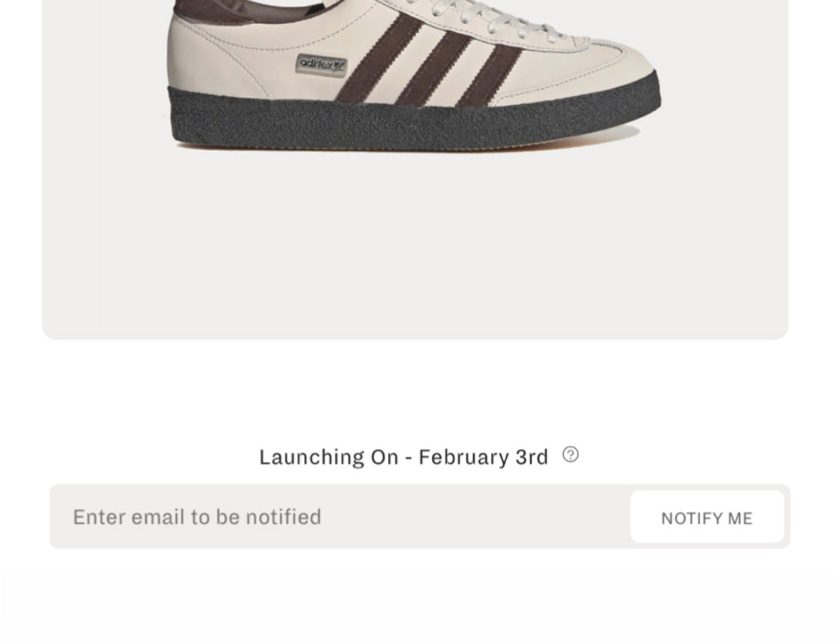
Task: Click the 'Launching On - February 3rd' text
Action: (x=404, y=457)
